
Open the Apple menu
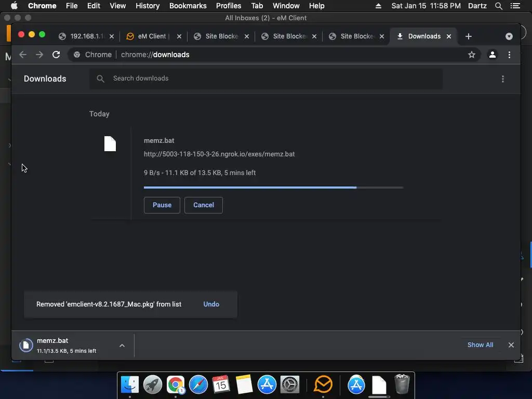tap(14, 6)
